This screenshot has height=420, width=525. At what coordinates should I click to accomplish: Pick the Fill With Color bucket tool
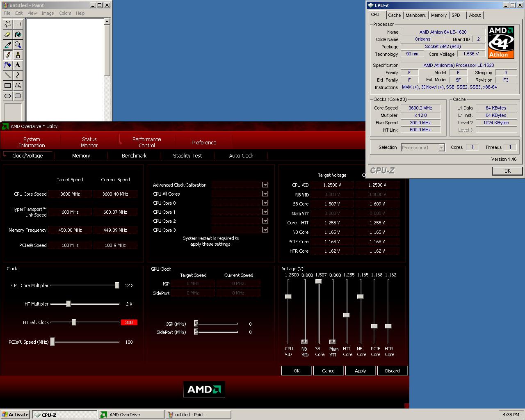pyautogui.click(x=18, y=34)
